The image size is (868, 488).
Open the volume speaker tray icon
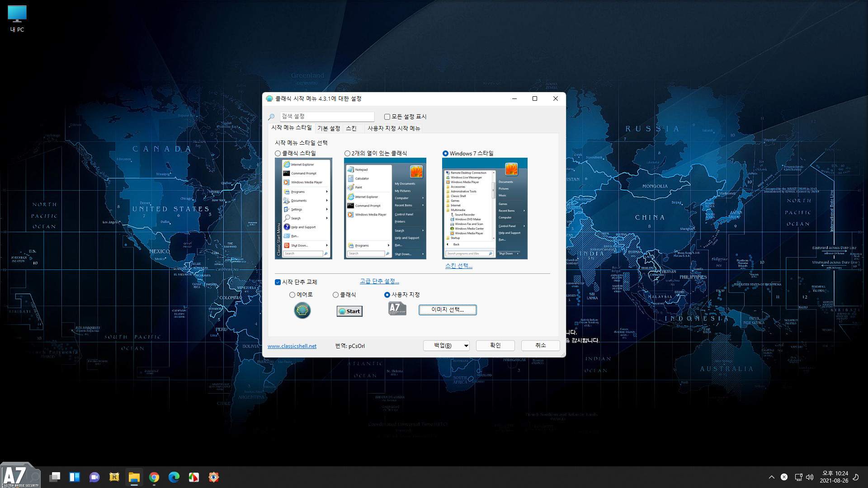810,477
